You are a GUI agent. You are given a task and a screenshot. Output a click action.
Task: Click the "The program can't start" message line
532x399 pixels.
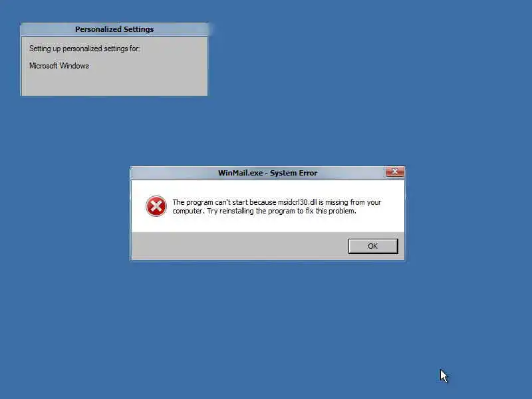tap(277, 202)
